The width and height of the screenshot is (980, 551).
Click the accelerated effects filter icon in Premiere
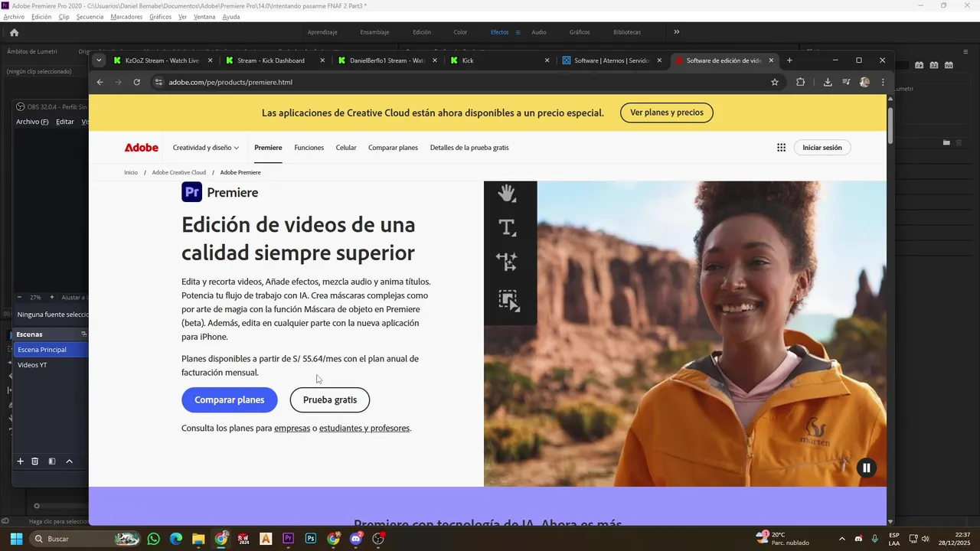click(919, 65)
